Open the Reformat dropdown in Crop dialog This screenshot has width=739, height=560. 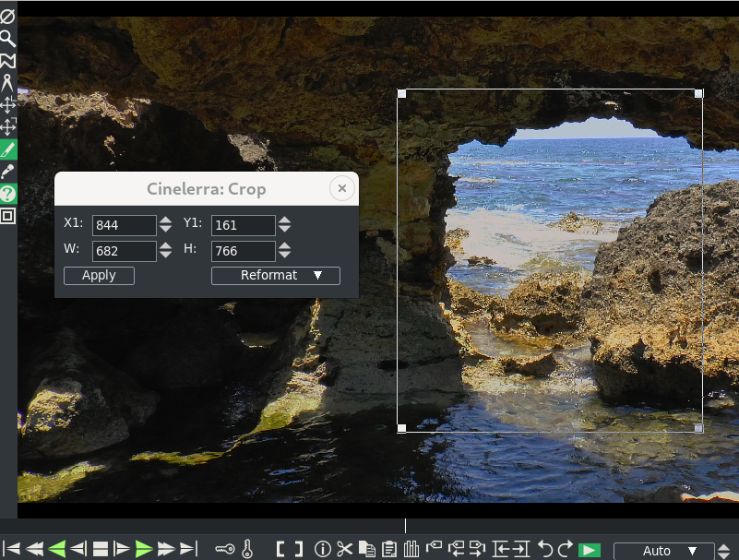click(x=275, y=276)
